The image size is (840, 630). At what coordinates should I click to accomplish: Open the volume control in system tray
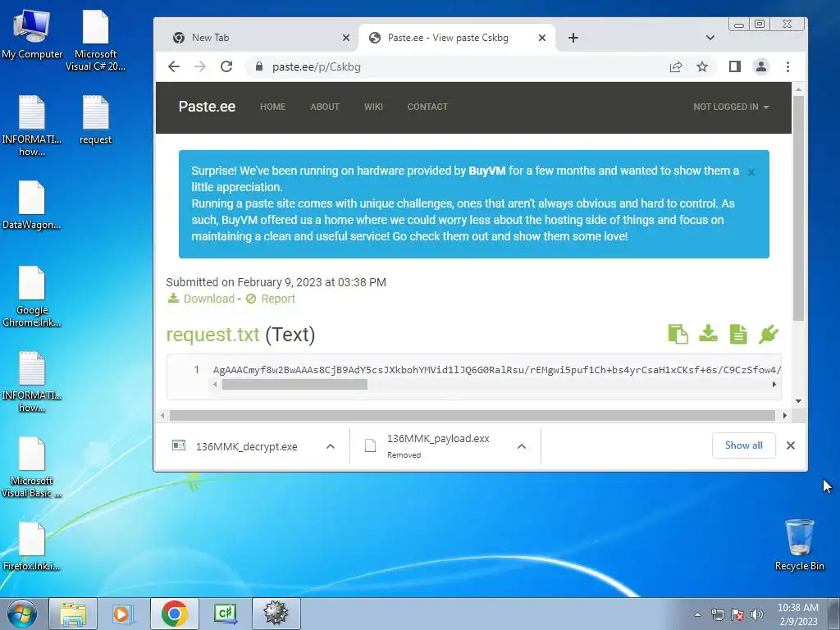(x=757, y=614)
